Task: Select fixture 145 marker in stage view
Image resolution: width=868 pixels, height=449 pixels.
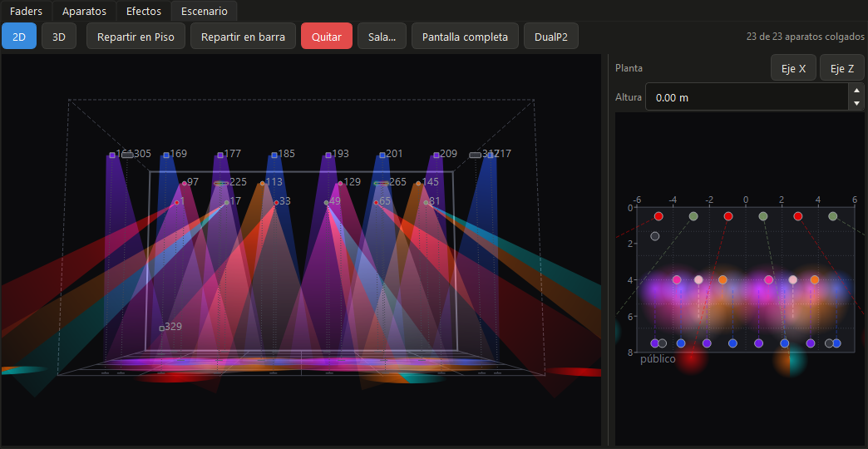Action: [418, 183]
